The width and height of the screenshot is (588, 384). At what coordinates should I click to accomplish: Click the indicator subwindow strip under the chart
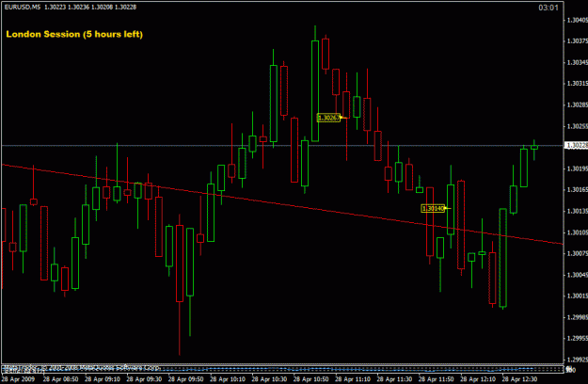[x=282, y=369]
